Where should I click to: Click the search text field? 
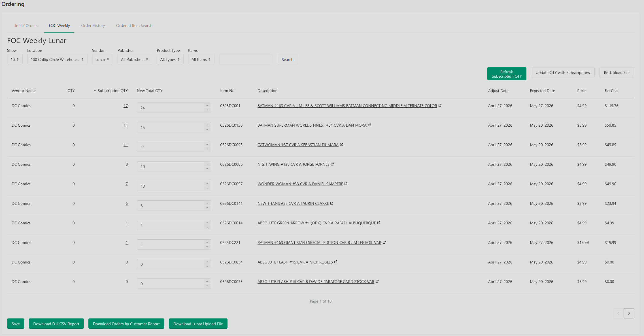[245, 59]
